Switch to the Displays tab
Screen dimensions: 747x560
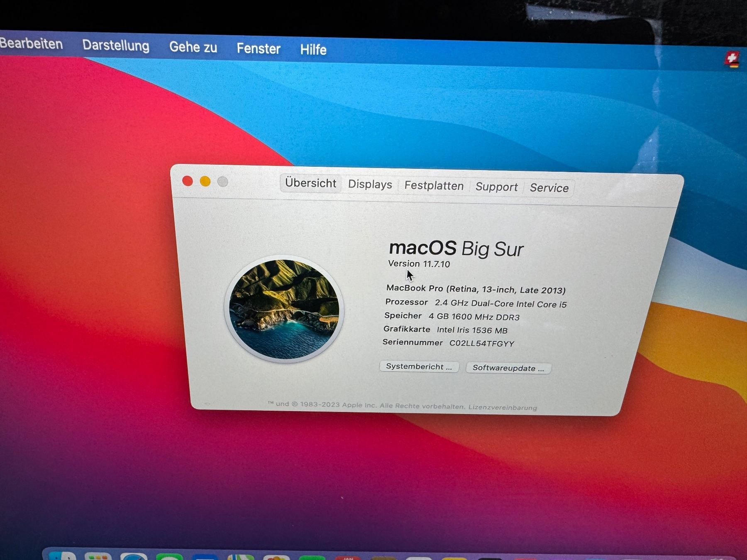click(370, 184)
